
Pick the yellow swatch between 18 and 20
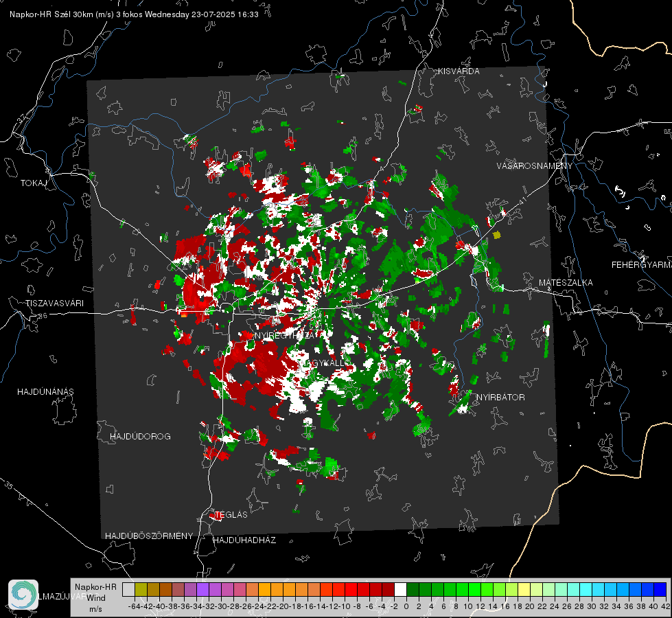click(x=524, y=589)
